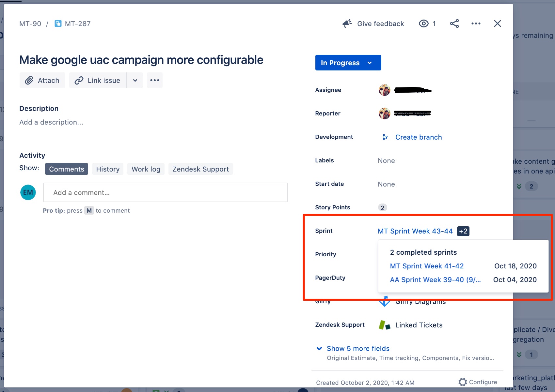Open the In Progress status dropdown

coord(348,63)
